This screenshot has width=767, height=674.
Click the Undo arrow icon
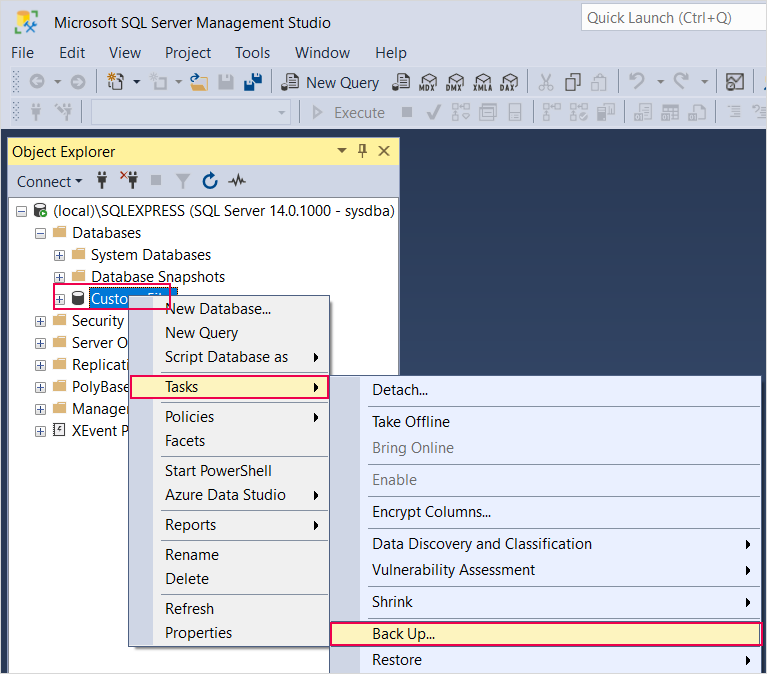pyautogui.click(x=637, y=81)
